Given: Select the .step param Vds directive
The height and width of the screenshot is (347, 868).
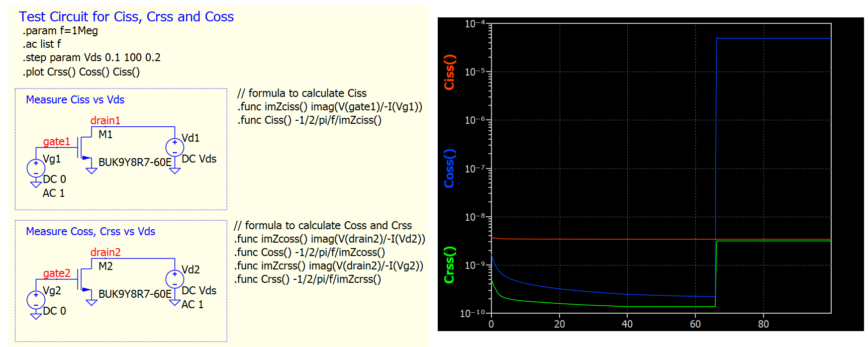Looking at the screenshot, I should [92, 58].
